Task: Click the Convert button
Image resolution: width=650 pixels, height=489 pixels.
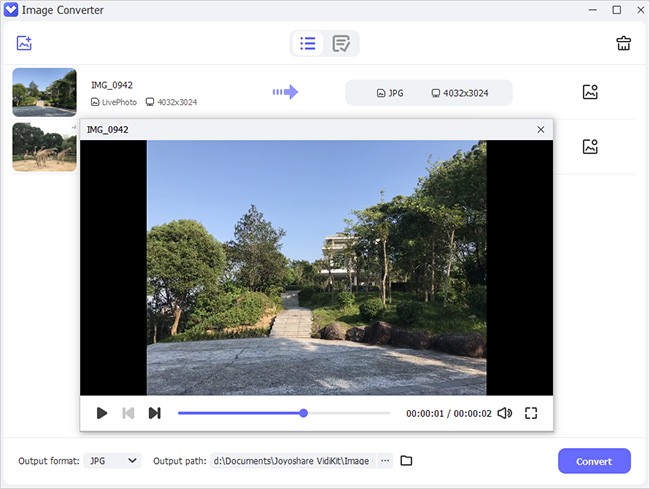Action: [x=594, y=461]
